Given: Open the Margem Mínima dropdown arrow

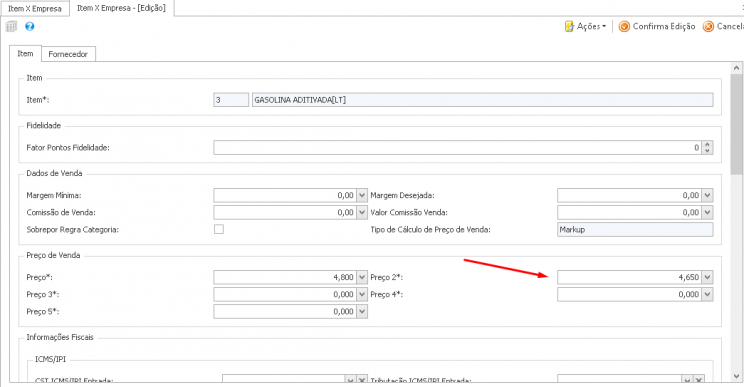Looking at the screenshot, I should [362, 195].
